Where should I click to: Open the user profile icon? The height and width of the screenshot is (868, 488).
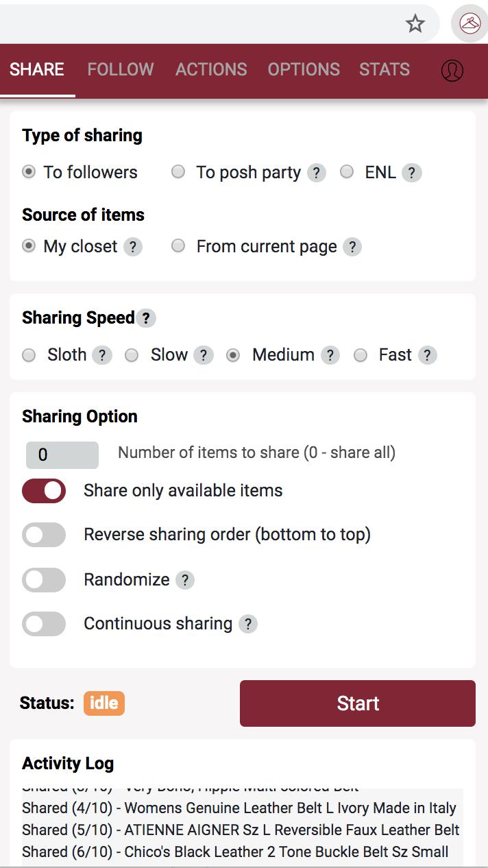point(452,70)
